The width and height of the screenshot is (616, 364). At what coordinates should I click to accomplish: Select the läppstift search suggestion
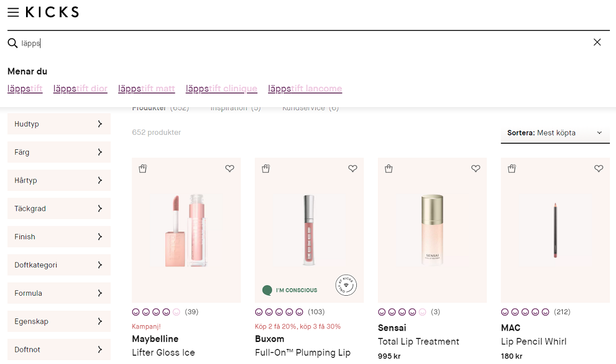pyautogui.click(x=25, y=89)
